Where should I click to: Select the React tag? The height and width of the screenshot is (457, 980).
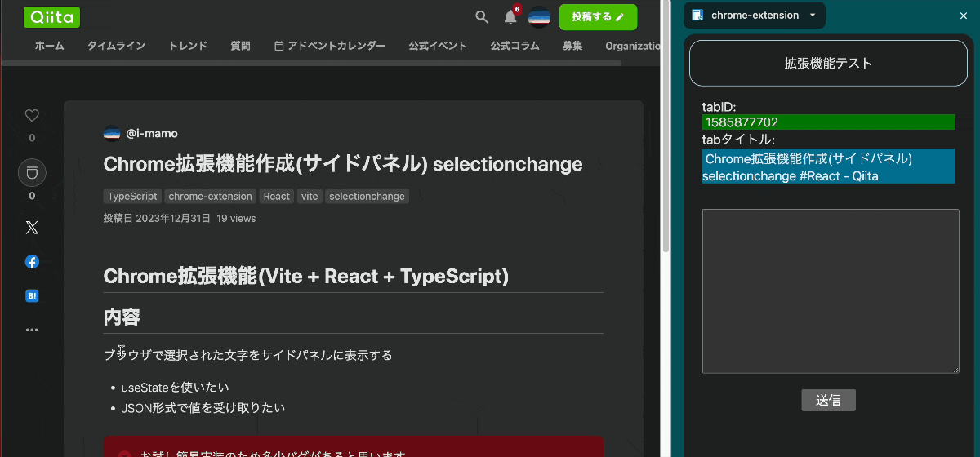[277, 197]
